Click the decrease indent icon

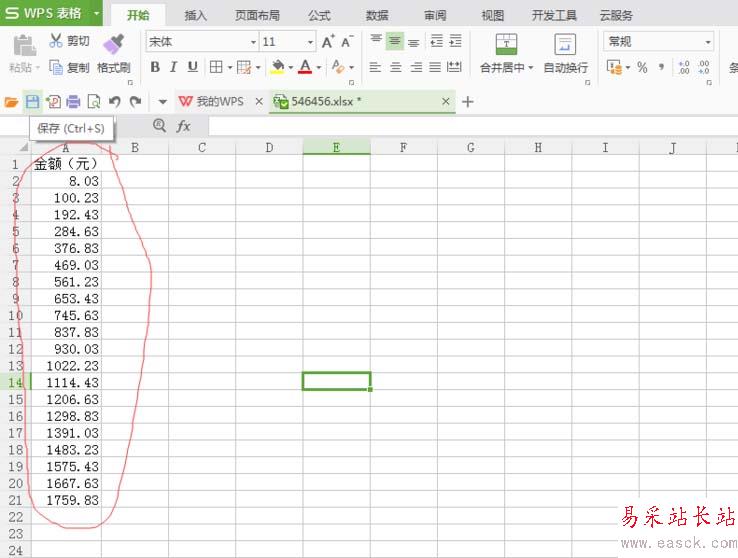click(436, 41)
